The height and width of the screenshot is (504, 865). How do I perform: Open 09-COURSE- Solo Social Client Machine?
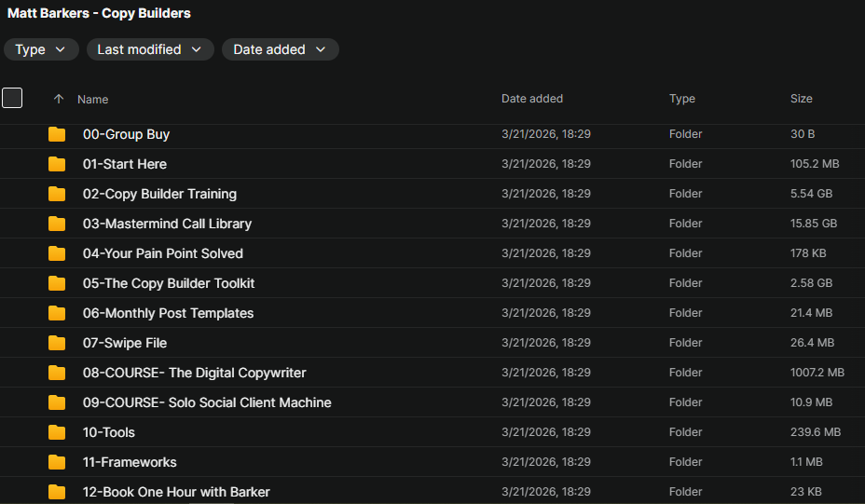coord(207,402)
